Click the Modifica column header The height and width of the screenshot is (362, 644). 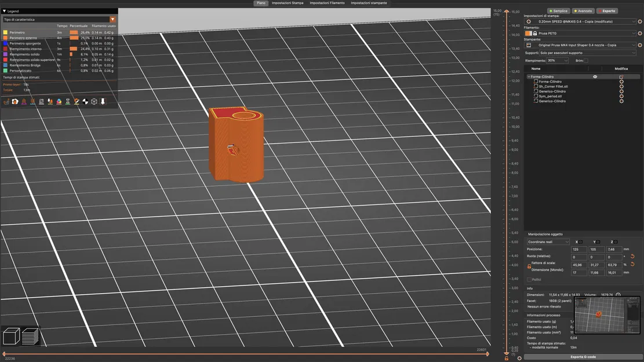621,69
